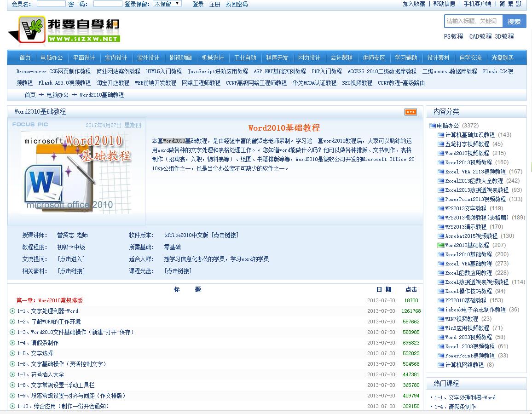Open the CAD教程 quick link
Image resolution: width=532 pixels, height=414 pixels.
point(480,36)
